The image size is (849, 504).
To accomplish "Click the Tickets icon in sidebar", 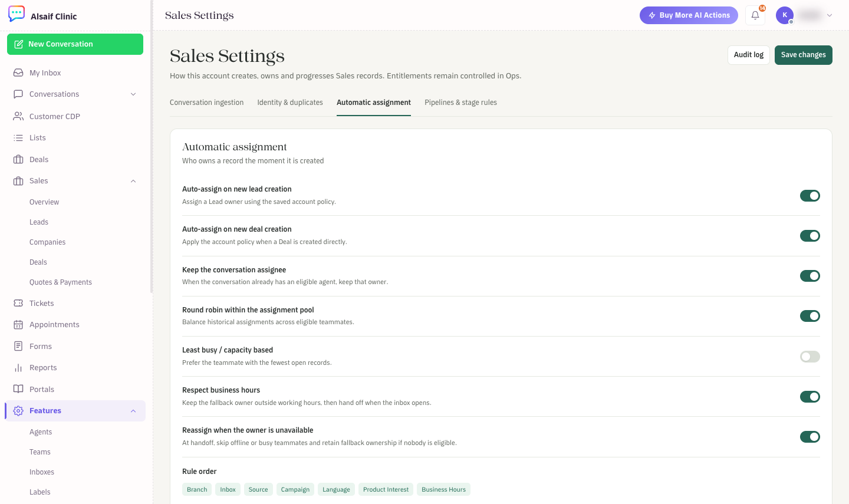I will click(18, 303).
